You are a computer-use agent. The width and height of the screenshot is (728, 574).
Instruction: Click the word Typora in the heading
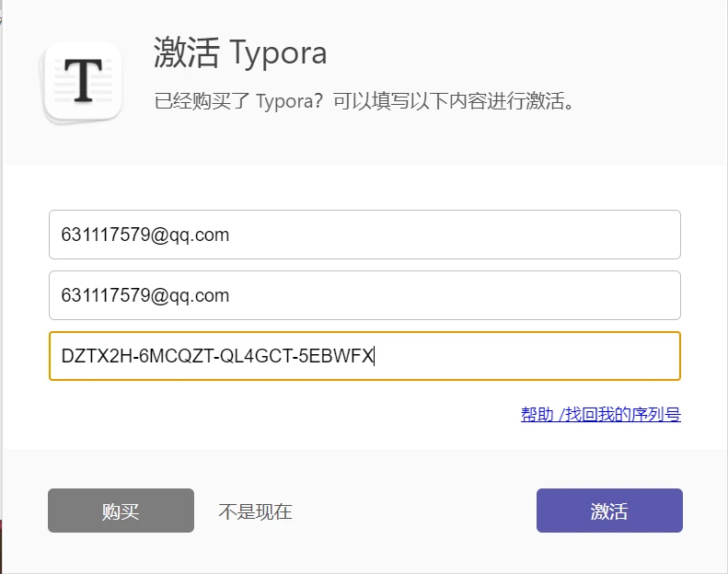[x=278, y=53]
